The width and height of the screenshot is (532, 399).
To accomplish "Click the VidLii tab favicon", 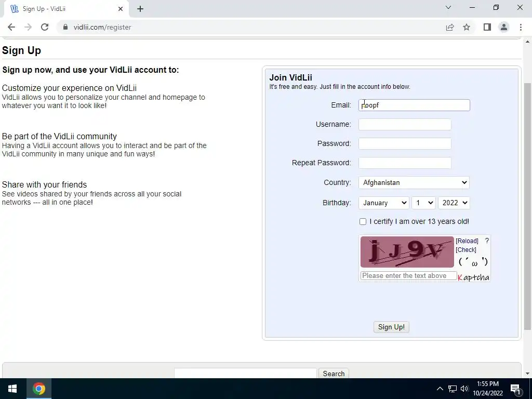I will coord(14,9).
